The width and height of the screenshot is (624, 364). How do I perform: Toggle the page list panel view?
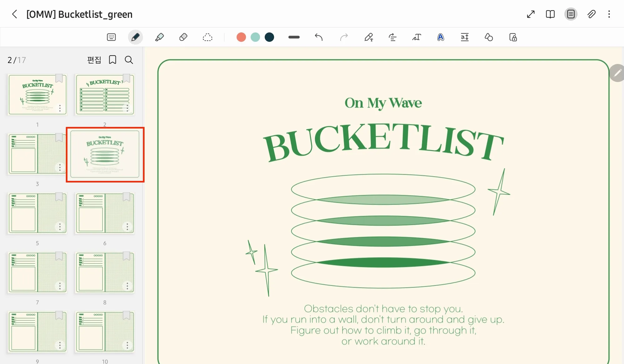[571, 14]
